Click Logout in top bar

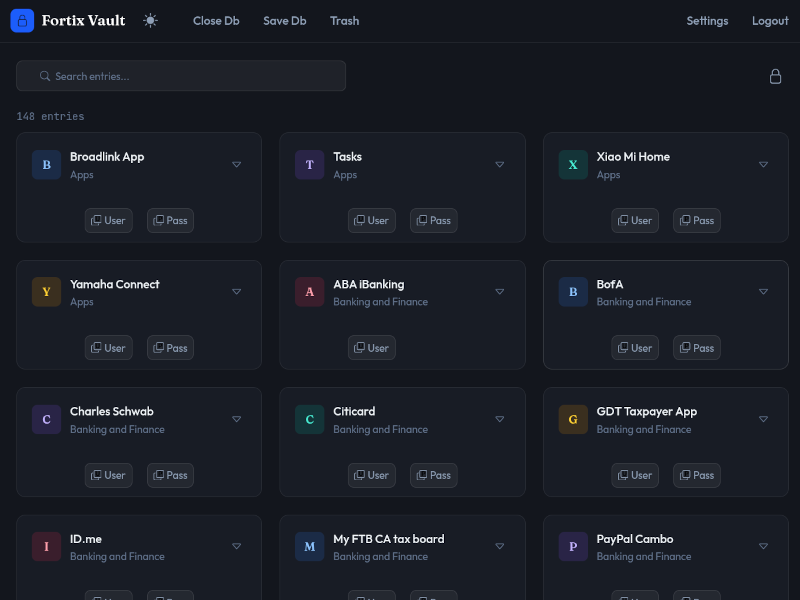tap(770, 21)
